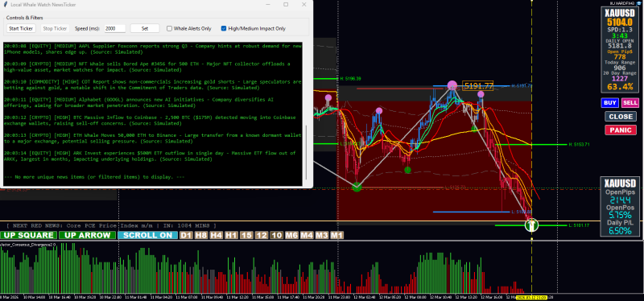Click the XAUUSD 5104.0 price display

click(x=620, y=23)
